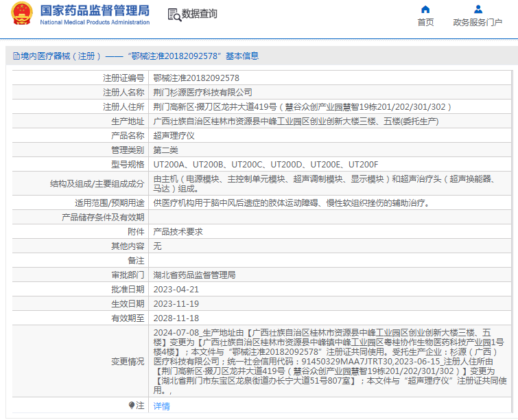Click the 变更情况 change history text
The image size is (518, 420).
click(330, 361)
